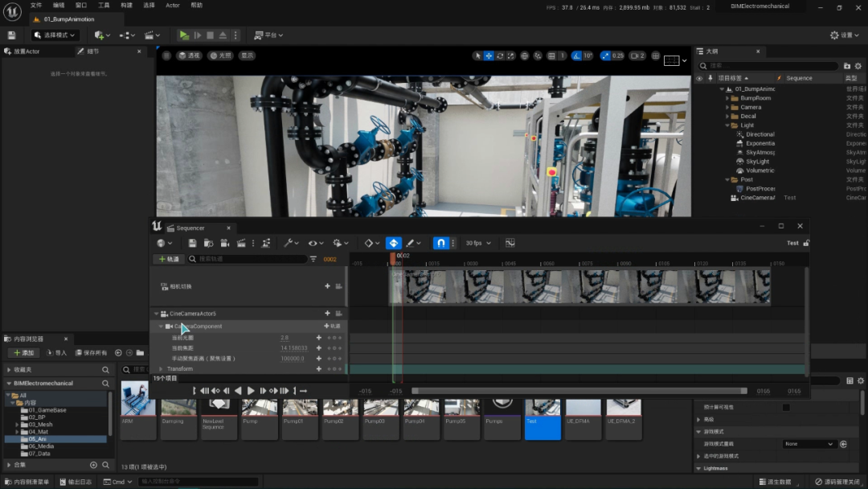Click the green 添加 button in Content Browser
The width and height of the screenshot is (868, 489).
click(24, 353)
